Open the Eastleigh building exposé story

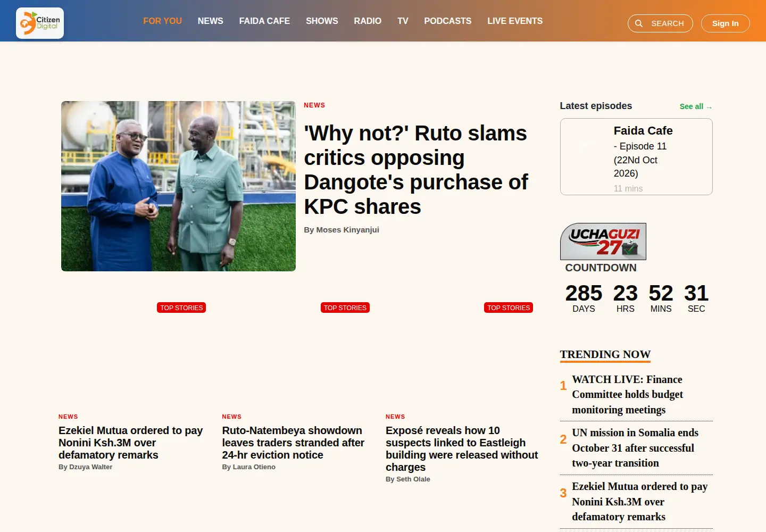point(462,448)
